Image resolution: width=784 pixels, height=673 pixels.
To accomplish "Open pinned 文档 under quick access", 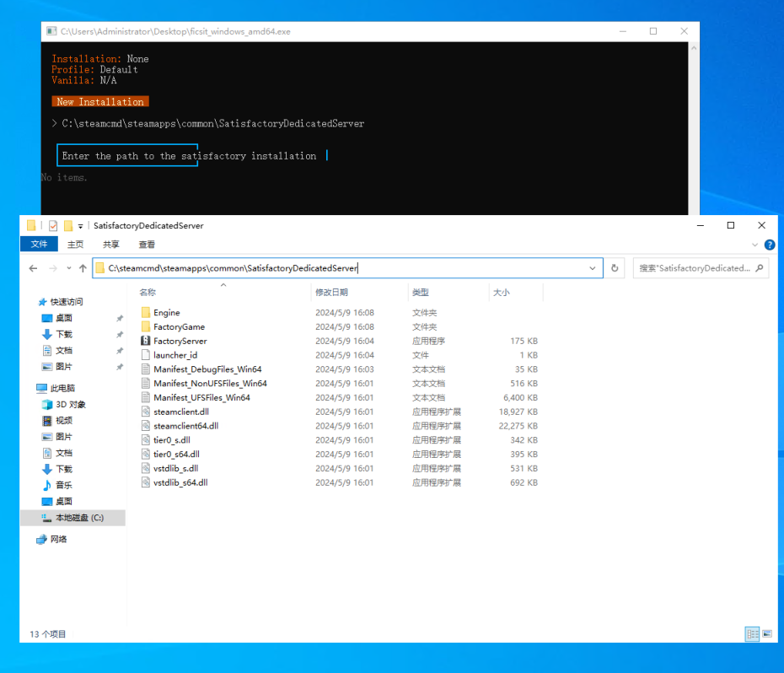I will (63, 350).
